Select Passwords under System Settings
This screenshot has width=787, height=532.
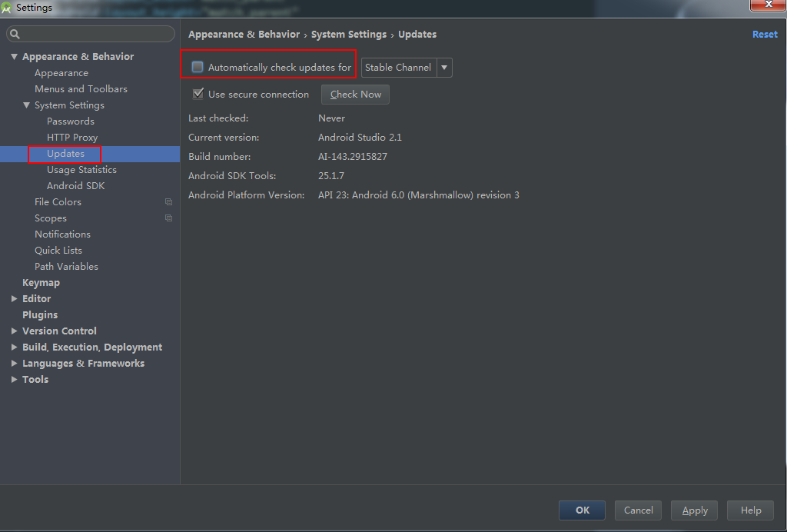(x=70, y=121)
